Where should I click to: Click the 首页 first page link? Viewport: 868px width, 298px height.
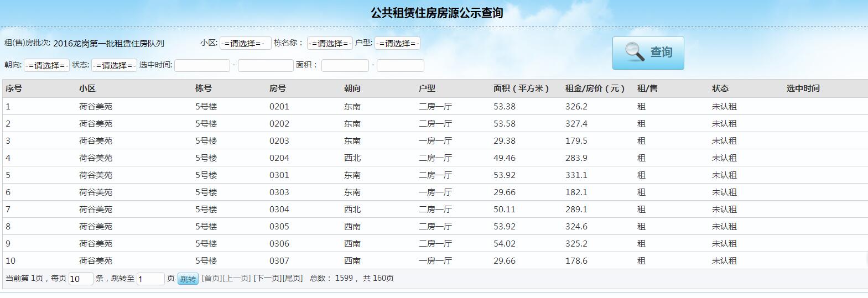point(211,278)
